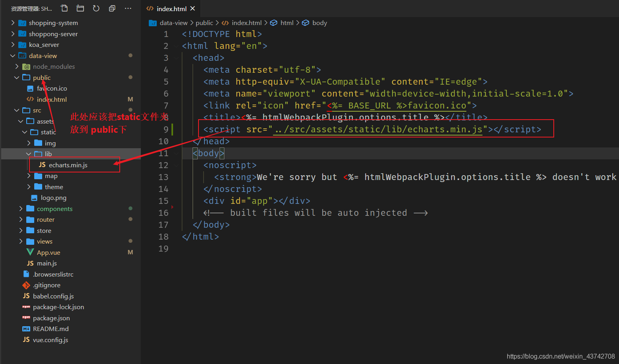The image size is (619, 364).
Task: Close the index.html editor tab
Action: [x=193, y=8]
